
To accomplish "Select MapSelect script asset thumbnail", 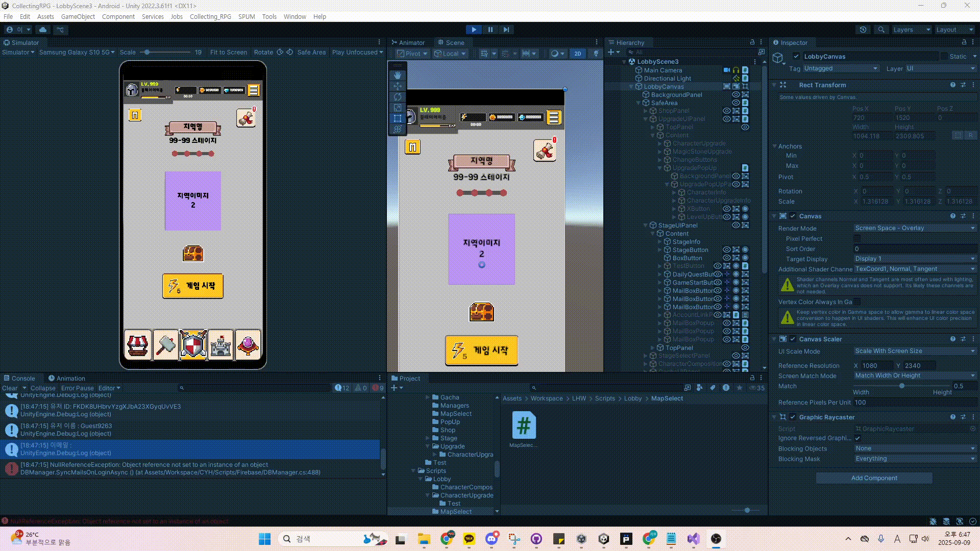I will tap(524, 425).
